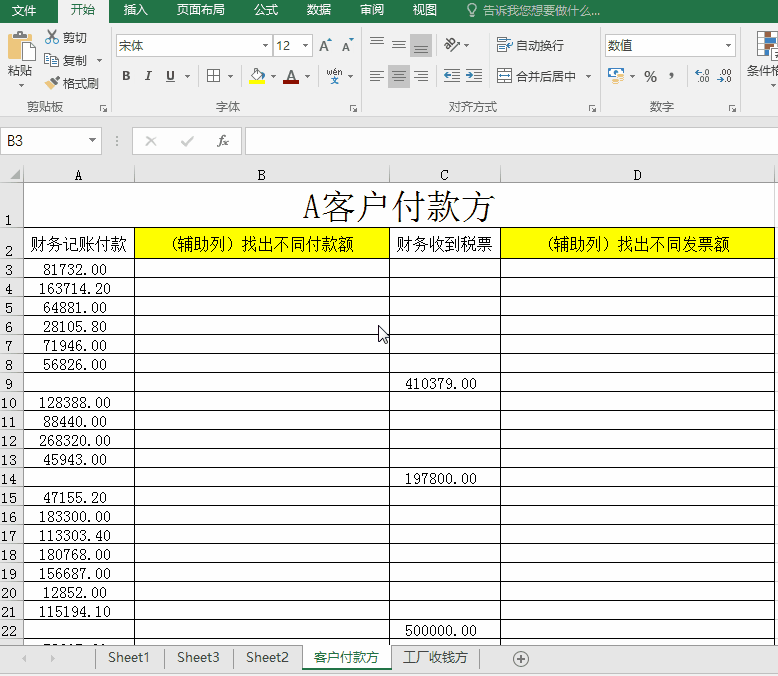Select the Format Painter brush
The width and height of the screenshot is (778, 676).
click(x=52, y=83)
